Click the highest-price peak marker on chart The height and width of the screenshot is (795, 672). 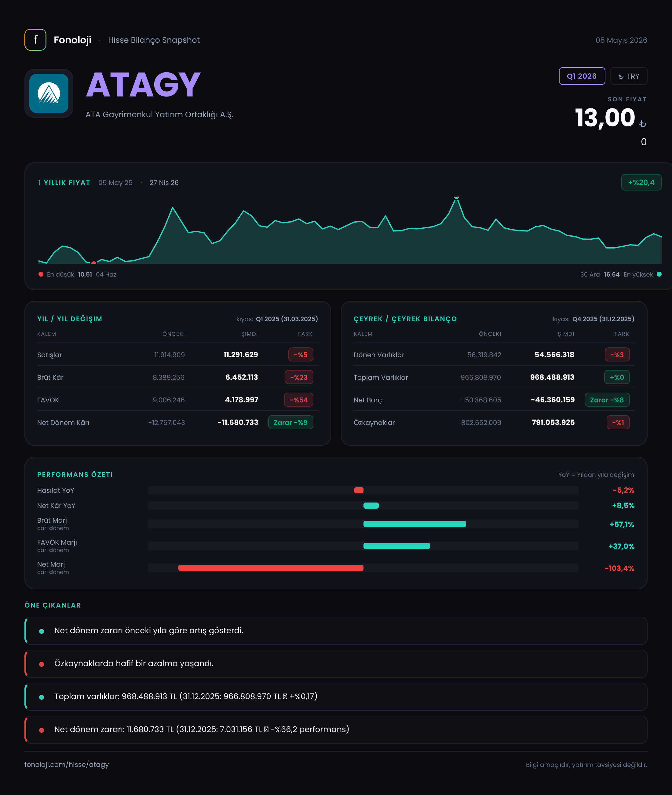[456, 198]
